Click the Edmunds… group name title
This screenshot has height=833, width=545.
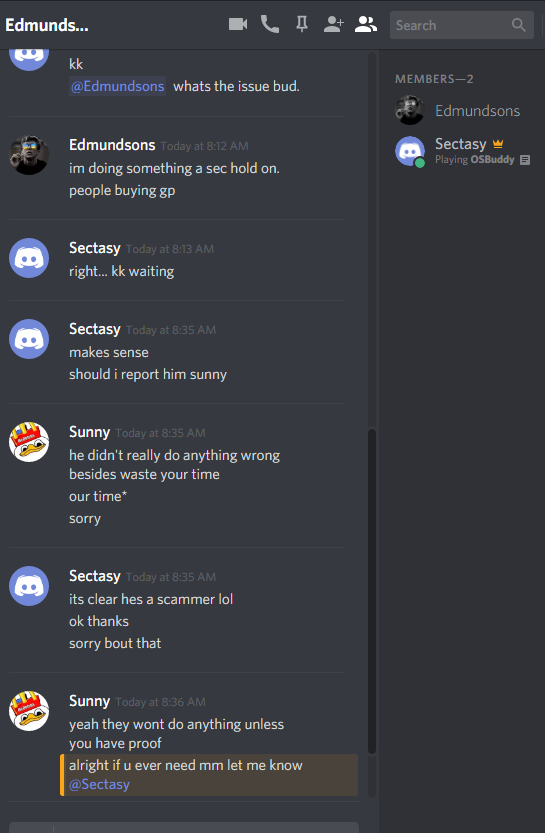(x=47, y=25)
